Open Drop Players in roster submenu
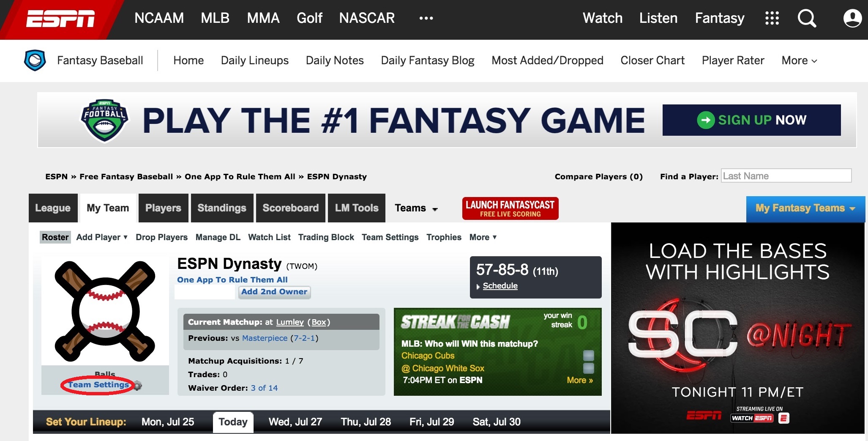The height and width of the screenshot is (441, 868). pos(161,237)
